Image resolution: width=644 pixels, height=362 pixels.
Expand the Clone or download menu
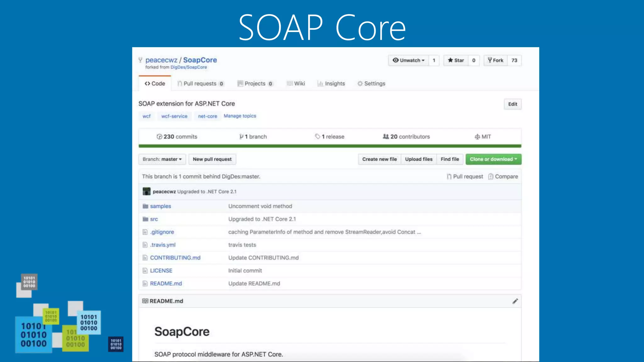coord(493,159)
